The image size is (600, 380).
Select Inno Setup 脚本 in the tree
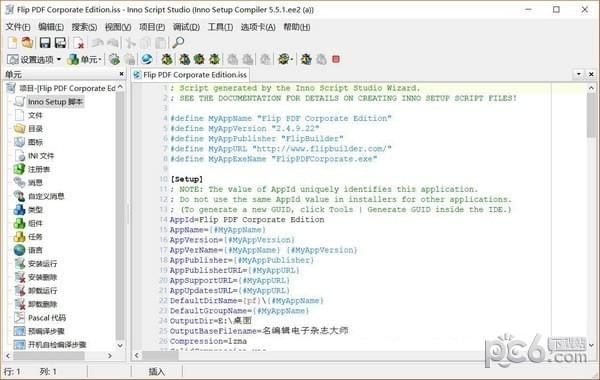coord(55,102)
